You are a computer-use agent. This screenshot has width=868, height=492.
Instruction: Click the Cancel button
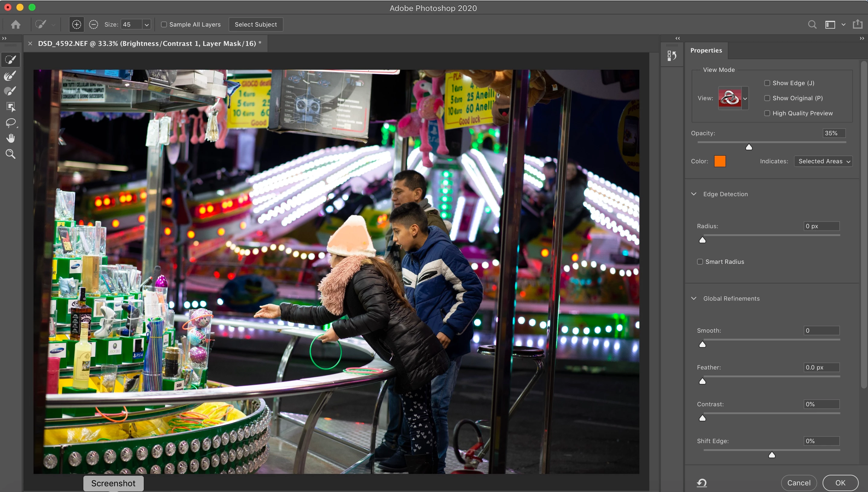pos(798,483)
